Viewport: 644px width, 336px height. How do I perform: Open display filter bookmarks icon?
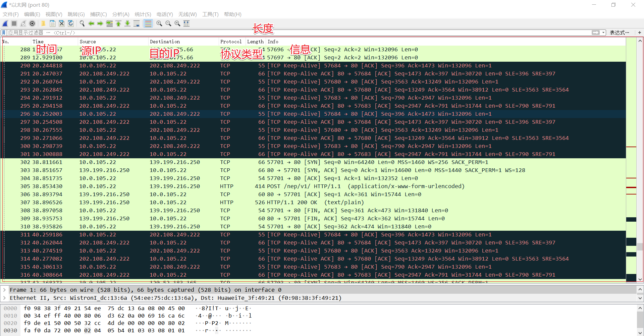click(x=4, y=33)
